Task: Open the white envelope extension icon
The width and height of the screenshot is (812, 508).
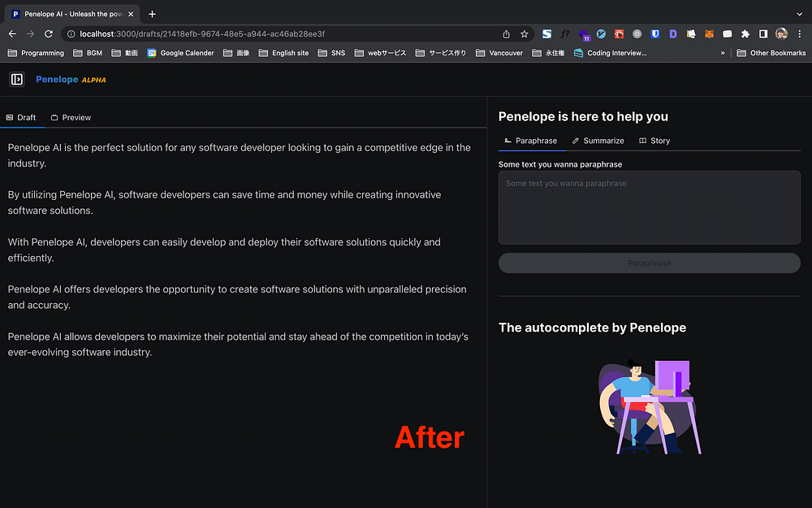Action: point(727,33)
